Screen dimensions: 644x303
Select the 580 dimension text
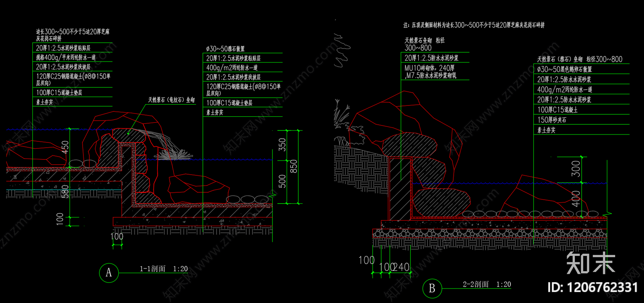65,191
